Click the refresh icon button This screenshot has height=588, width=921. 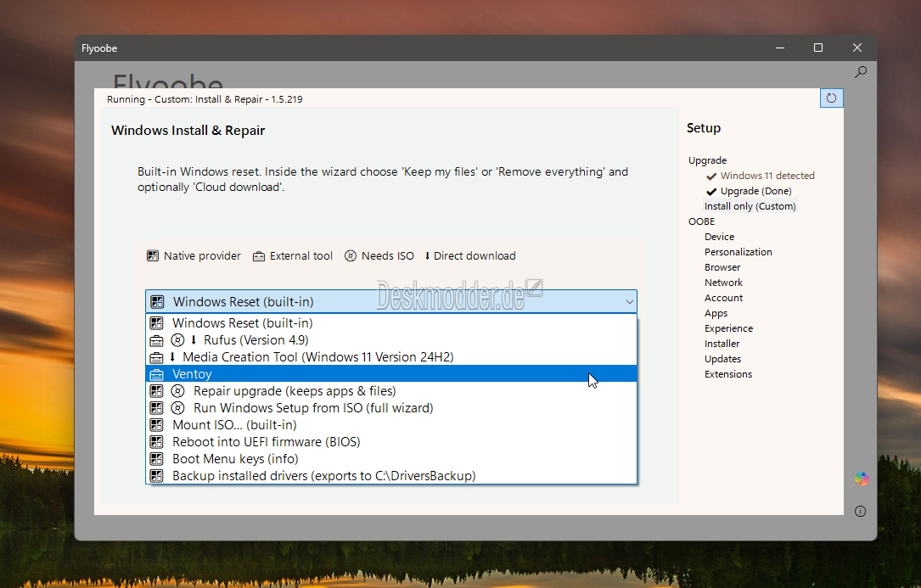click(x=831, y=98)
